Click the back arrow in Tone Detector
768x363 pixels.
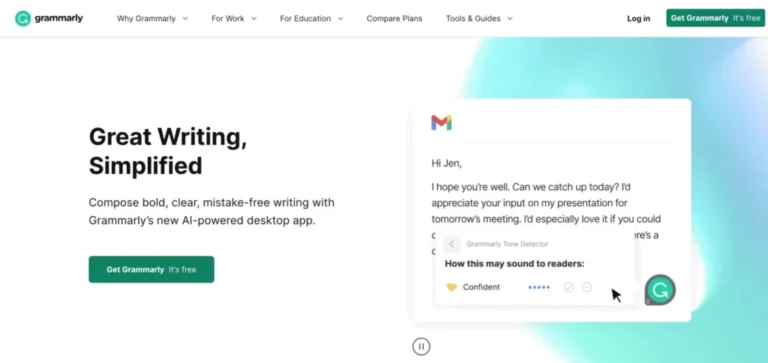(452, 244)
